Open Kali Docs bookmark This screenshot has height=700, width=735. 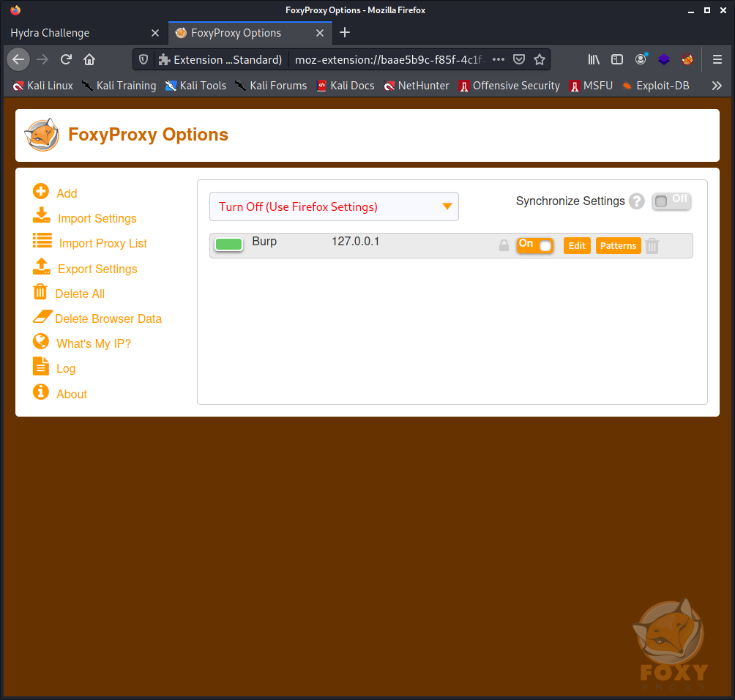(346, 86)
